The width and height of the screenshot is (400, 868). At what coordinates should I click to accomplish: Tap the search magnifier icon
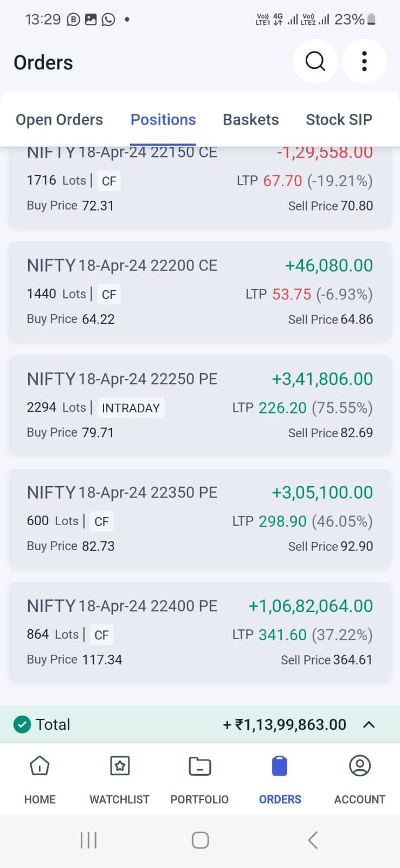coord(315,61)
